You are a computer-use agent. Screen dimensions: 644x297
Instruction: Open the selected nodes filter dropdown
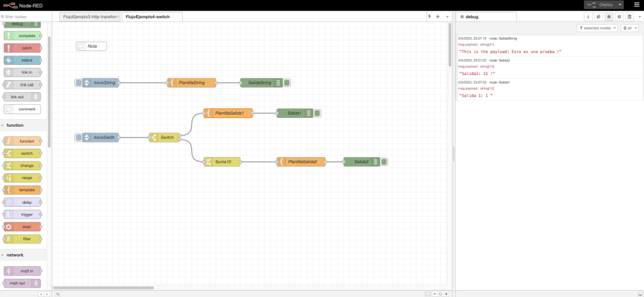click(x=597, y=28)
